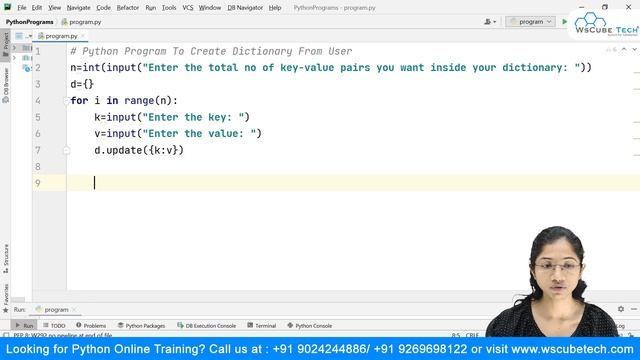Open the Python Packages tool window
The height and width of the screenshot is (360, 640).
(x=141, y=326)
